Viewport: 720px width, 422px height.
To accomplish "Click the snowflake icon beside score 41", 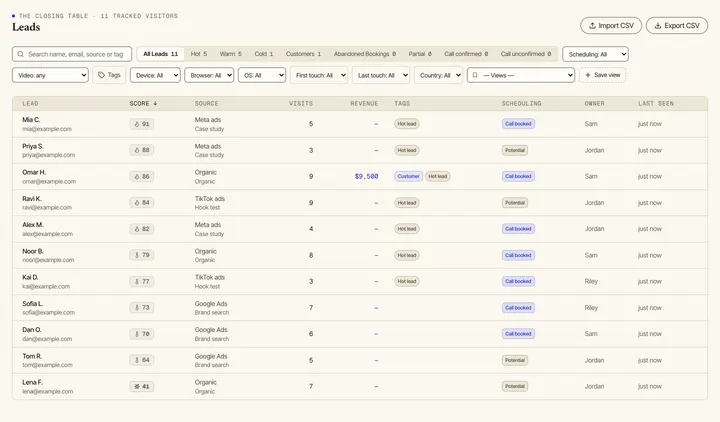I will pyautogui.click(x=137, y=387).
